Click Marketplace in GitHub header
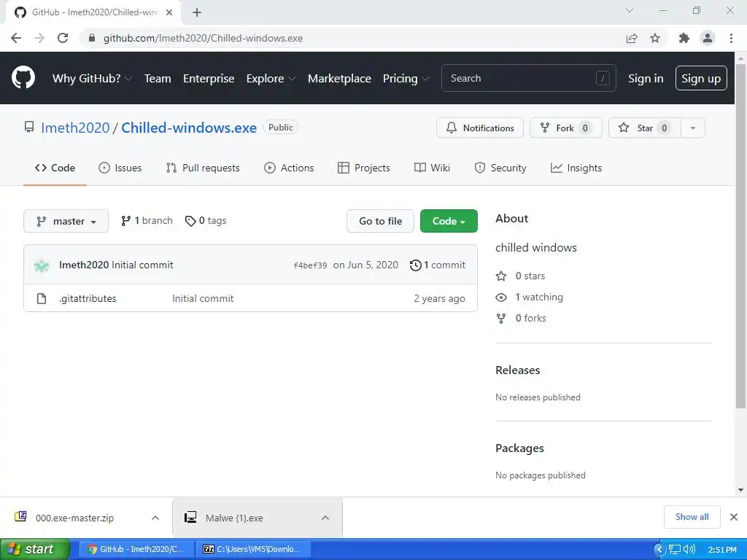This screenshot has width=747, height=560. point(339,79)
